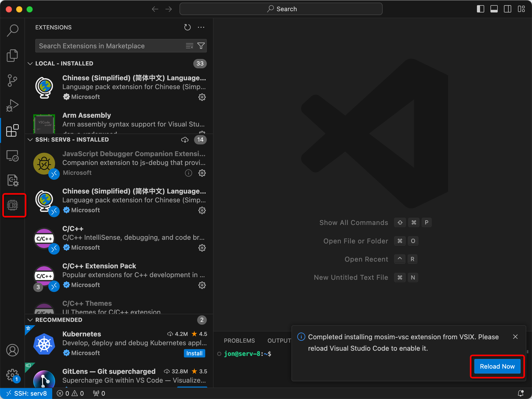Open the C/C++ Themes extension entry
532x399 pixels.
pyautogui.click(x=119, y=307)
